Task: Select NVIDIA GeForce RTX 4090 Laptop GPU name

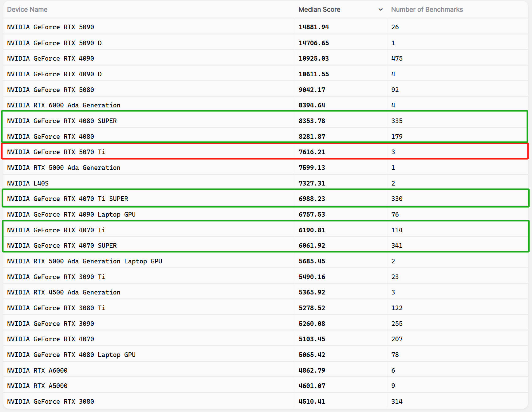Action: point(71,214)
